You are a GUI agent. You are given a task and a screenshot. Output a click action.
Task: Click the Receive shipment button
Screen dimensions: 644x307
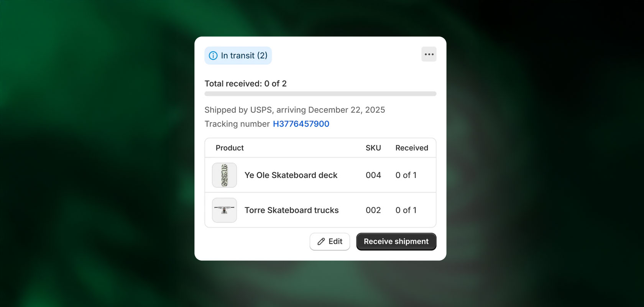pyautogui.click(x=396, y=241)
